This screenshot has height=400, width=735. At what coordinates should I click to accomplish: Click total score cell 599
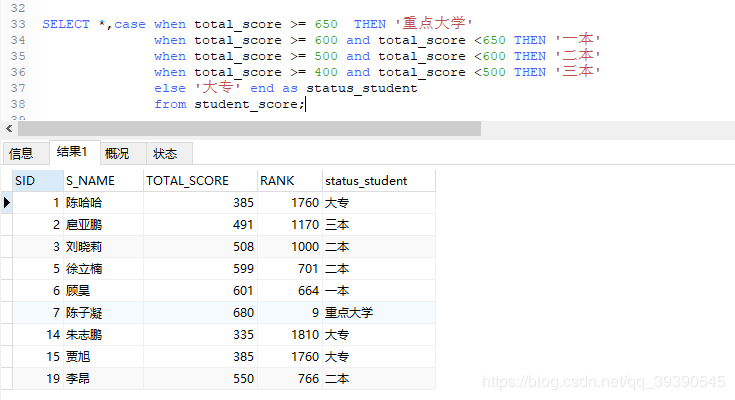pyautogui.click(x=200, y=269)
